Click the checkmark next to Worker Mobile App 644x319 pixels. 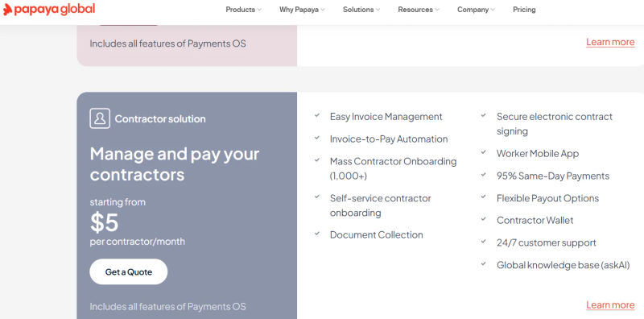(484, 152)
